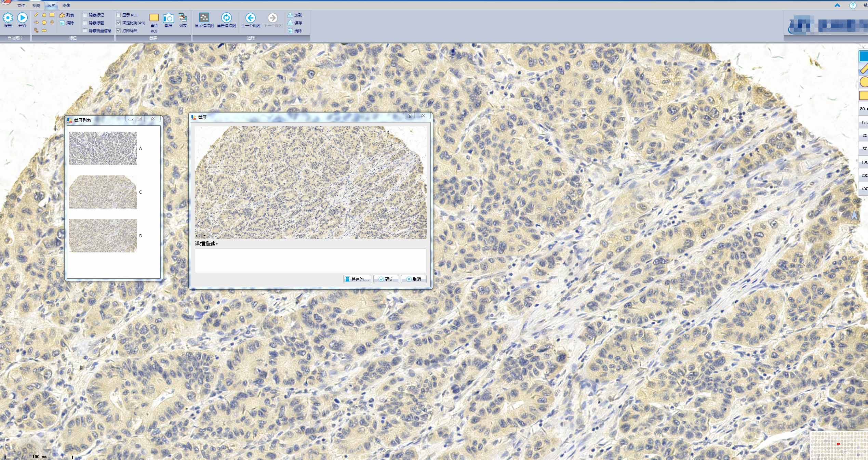Click the 重绘 ROI yellow rectangle button
The width and height of the screenshot is (868, 460).
(154, 23)
